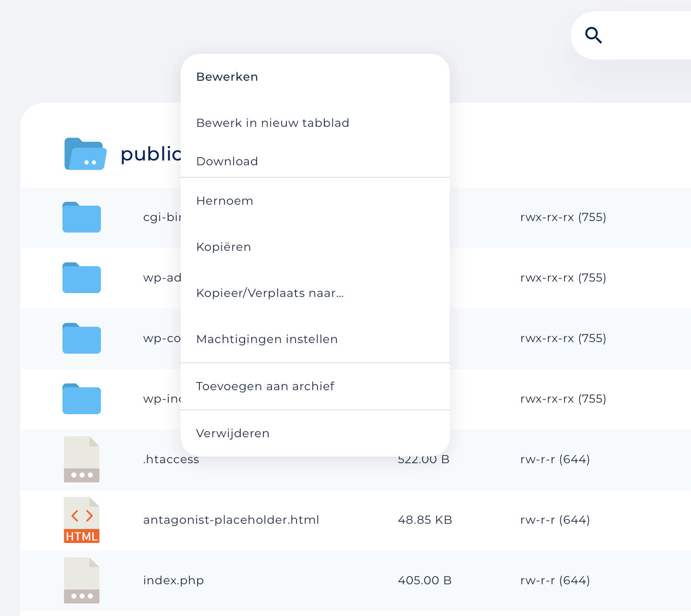Click the wp-content folder icon
691x616 pixels.
pyautogui.click(x=81, y=338)
